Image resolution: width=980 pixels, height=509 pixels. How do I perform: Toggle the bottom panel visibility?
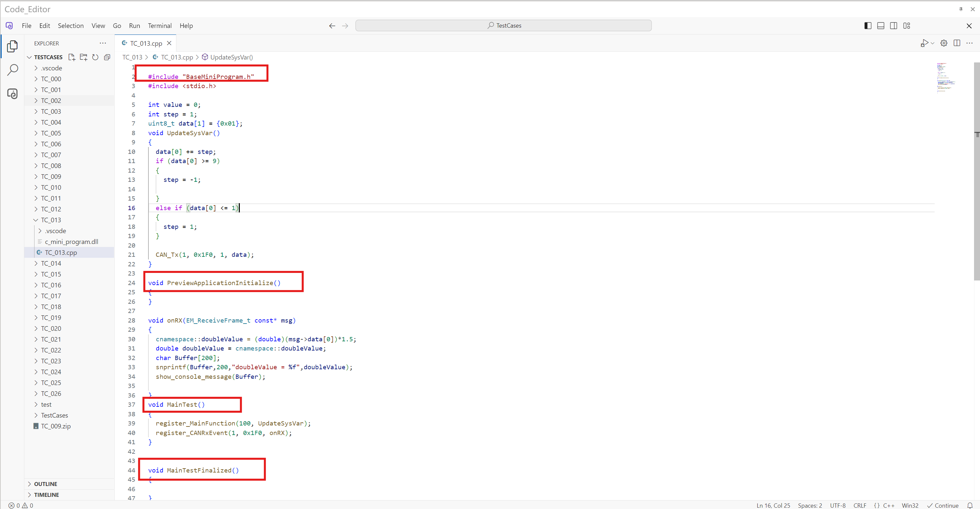point(881,26)
